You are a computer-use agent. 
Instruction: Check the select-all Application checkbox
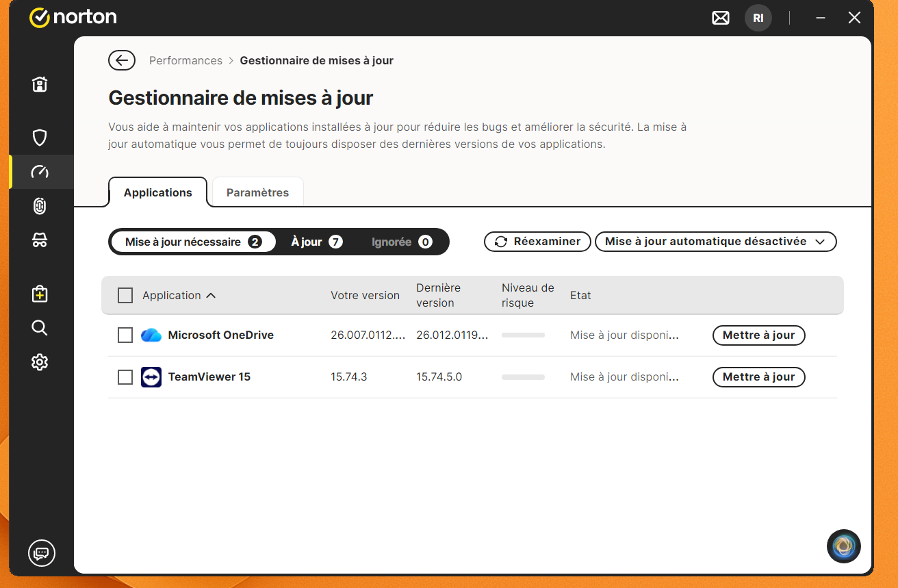pyautogui.click(x=125, y=295)
